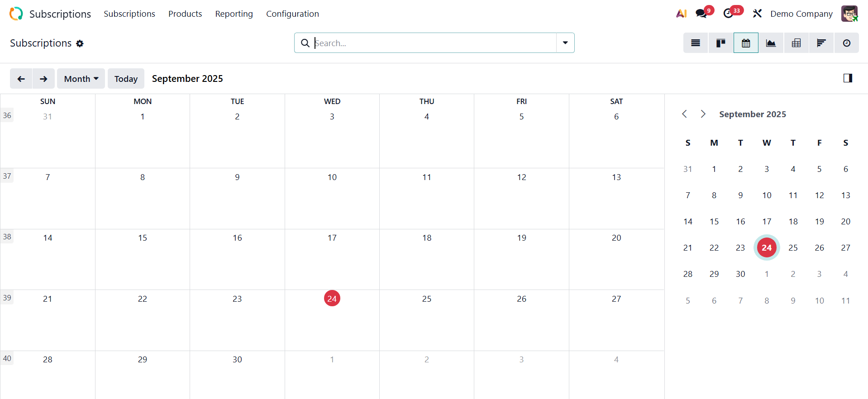Viewport: 868px width, 399px height.
Task: Open the search options dropdown arrow
Action: coord(565,43)
